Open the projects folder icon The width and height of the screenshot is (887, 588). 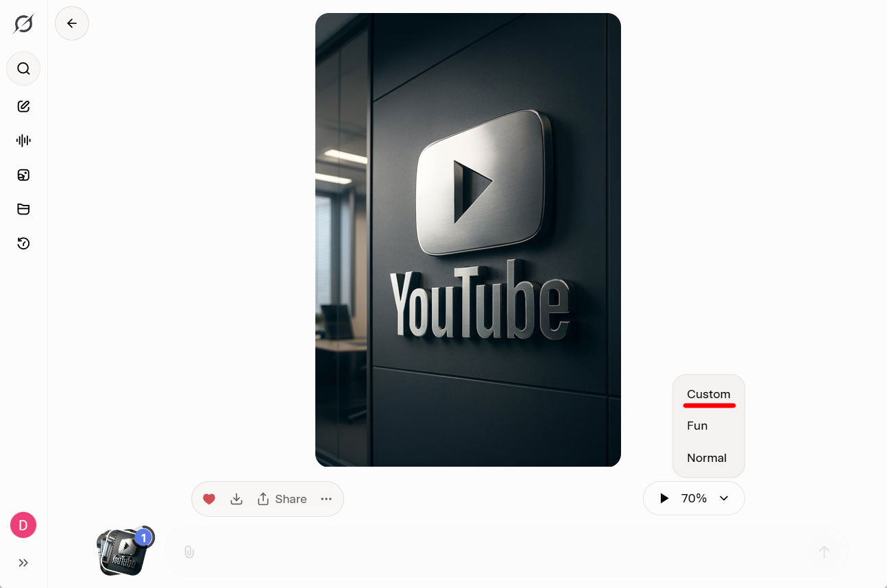23,209
